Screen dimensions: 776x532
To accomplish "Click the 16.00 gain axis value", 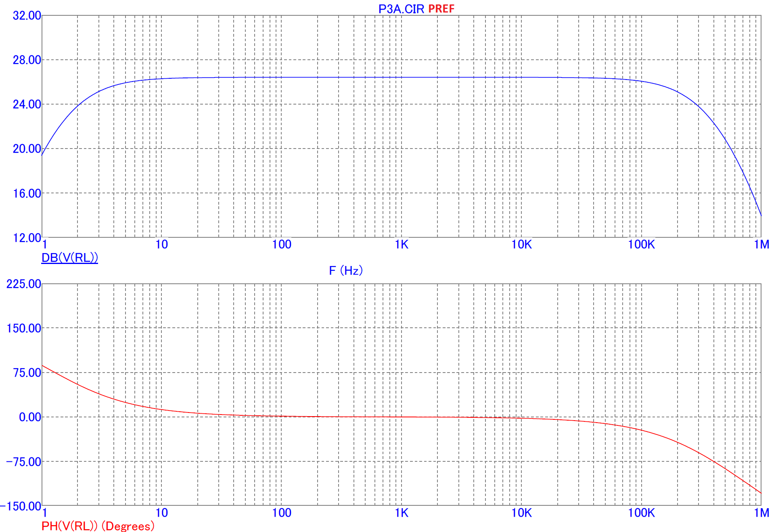I will pyautogui.click(x=27, y=194).
